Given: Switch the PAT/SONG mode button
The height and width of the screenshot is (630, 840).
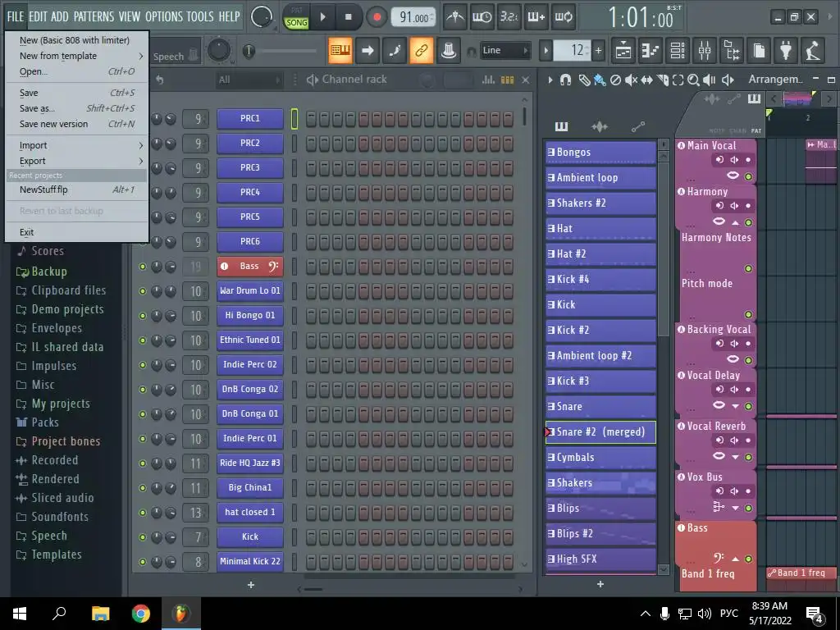Looking at the screenshot, I should (296, 18).
